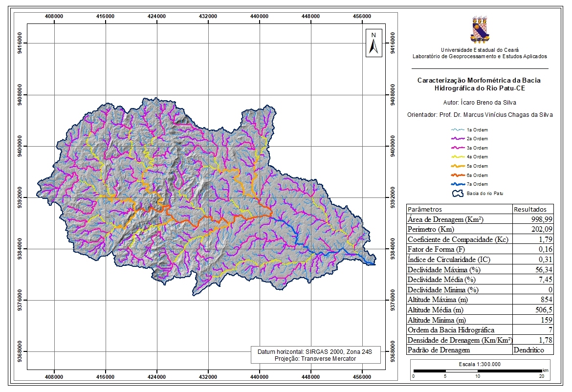Select the 6a Ordem dark-orange line symbol
This screenshot has height=392, width=572.
click(458, 175)
